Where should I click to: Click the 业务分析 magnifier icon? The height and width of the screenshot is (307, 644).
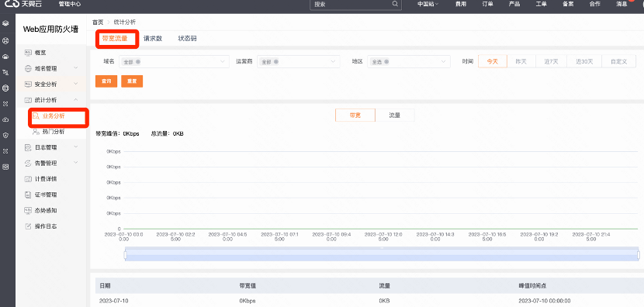(x=36, y=116)
